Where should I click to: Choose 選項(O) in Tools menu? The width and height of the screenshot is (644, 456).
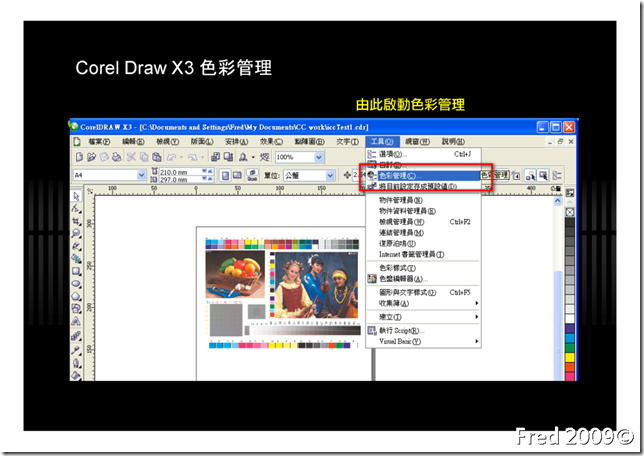(423, 154)
